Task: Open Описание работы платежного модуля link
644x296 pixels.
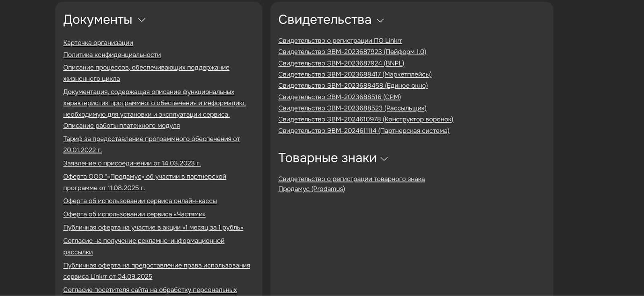Action: tap(122, 125)
